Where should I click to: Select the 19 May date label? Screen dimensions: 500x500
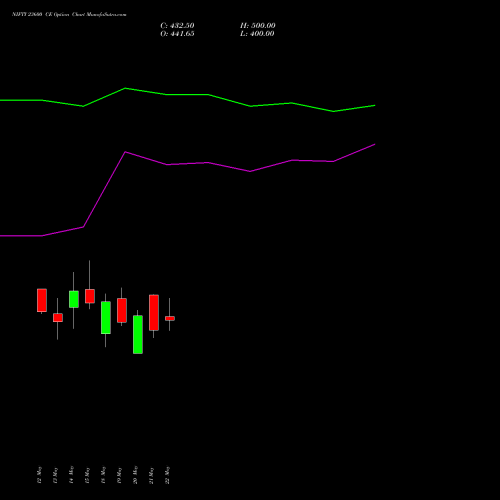coord(119,475)
